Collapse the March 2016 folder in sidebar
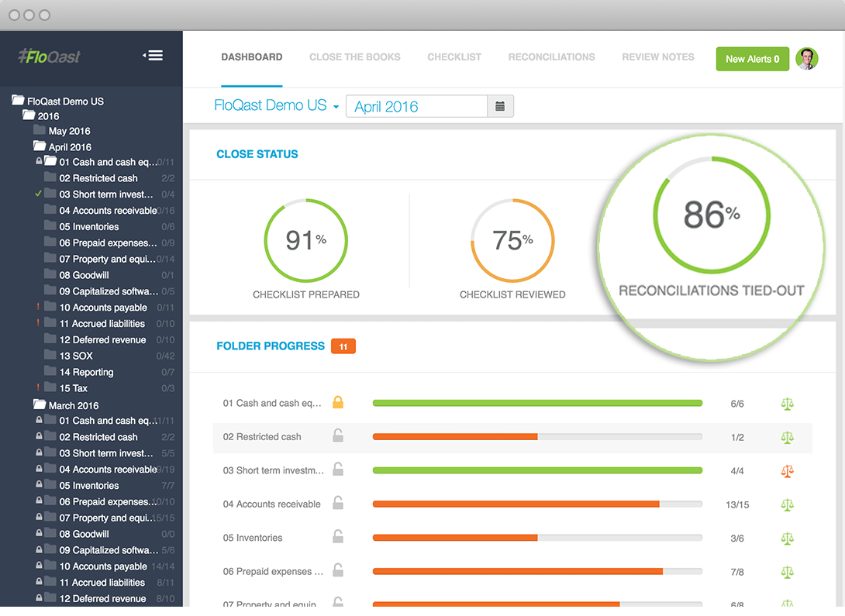This screenshot has width=845, height=616. tap(40, 405)
